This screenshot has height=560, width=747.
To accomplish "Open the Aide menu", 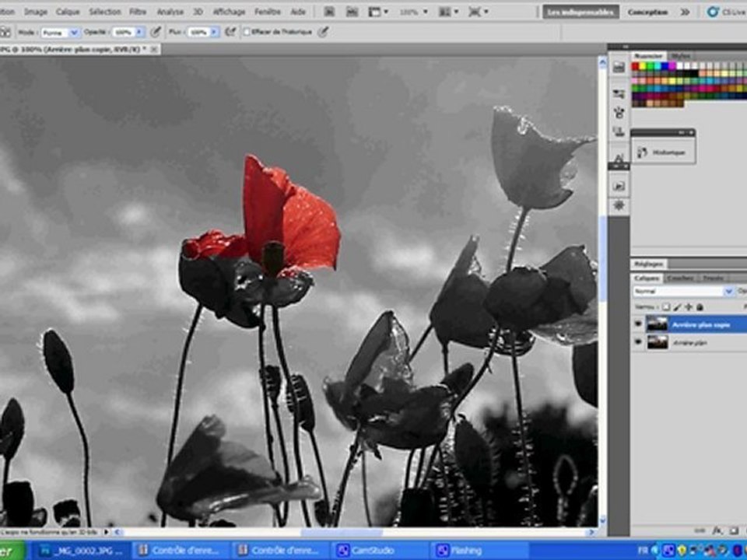I will 298,12.
